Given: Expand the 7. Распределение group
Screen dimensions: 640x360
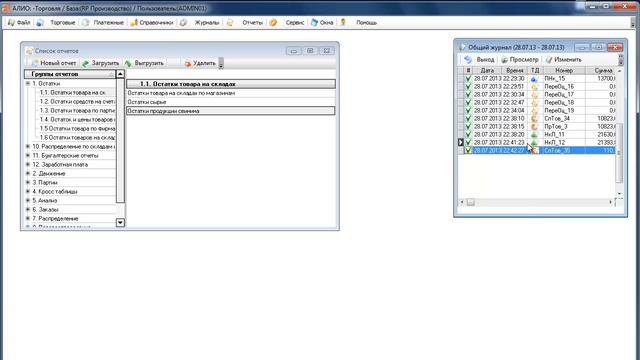Looking at the screenshot, I should pyautogui.click(x=28, y=218).
